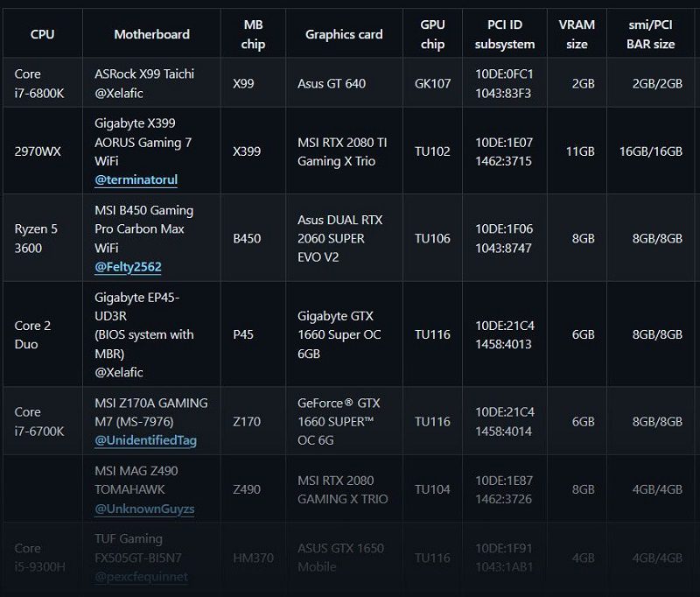Select the Core i7-6700K CPU cell
The height and width of the screenshot is (597, 700).
(x=42, y=421)
